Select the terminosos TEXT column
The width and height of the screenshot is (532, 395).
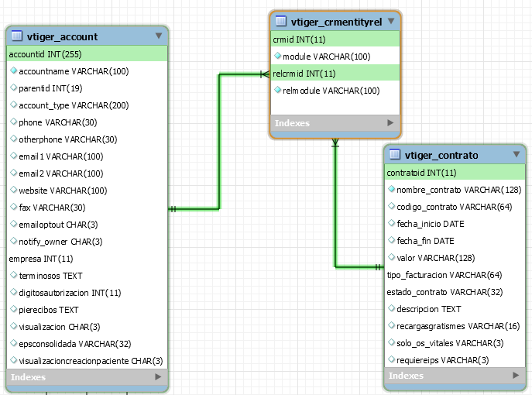click(x=87, y=276)
